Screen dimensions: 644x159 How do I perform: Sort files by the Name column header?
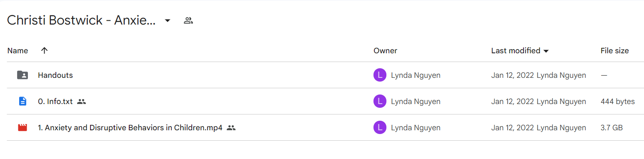point(18,51)
